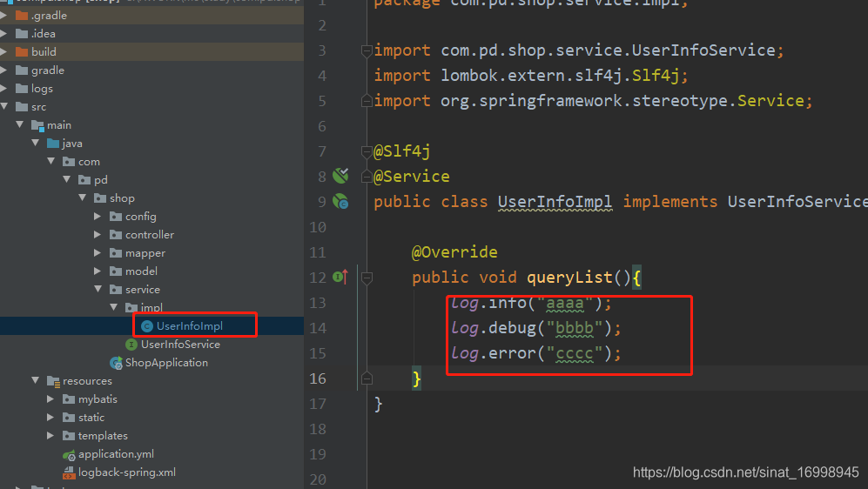The height and width of the screenshot is (489, 868).
Task: Click the mapper package icon
Action: [115, 253]
